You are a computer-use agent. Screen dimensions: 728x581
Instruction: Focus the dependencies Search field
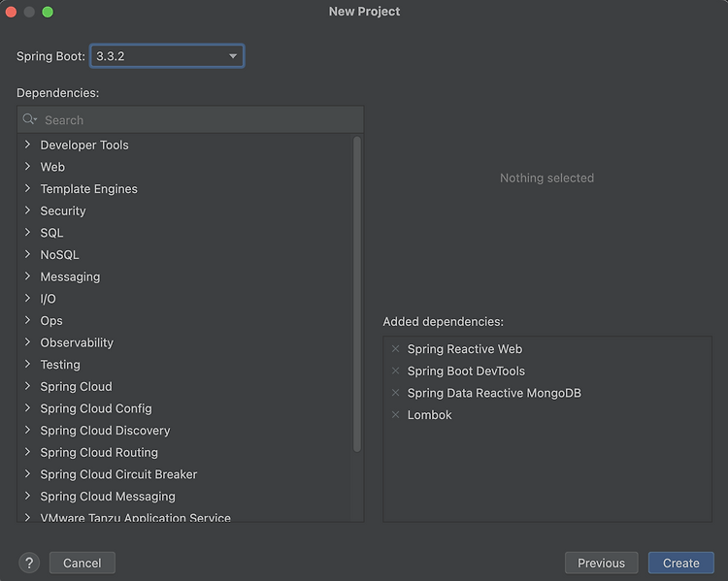coord(190,119)
